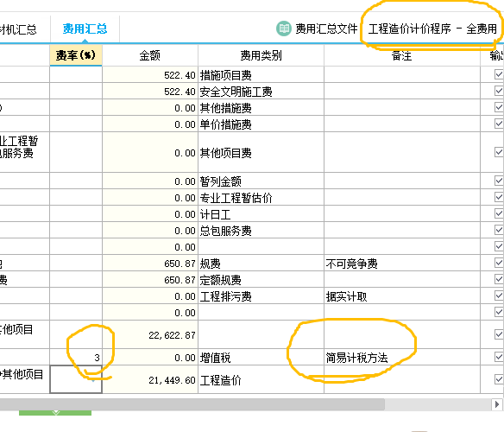Toggle output checkbox for 规费 row
Image resolution: width=504 pixels, height=432 pixels.
tap(499, 263)
